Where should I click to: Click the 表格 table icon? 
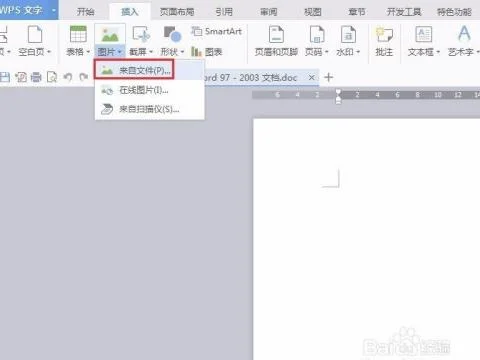(78, 34)
